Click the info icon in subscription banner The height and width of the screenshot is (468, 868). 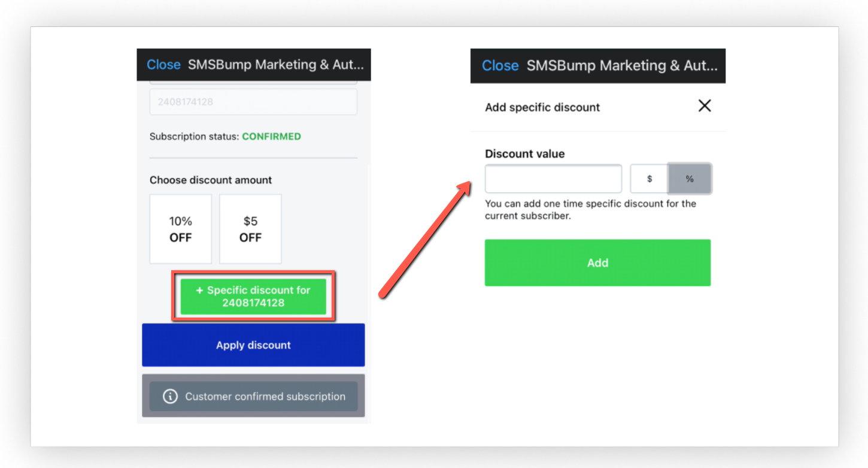click(x=170, y=397)
